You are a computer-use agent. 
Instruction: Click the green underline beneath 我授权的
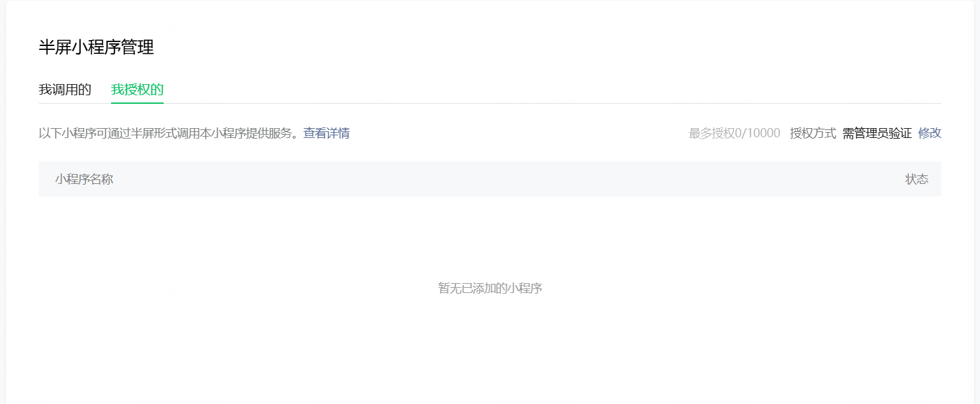[x=137, y=102]
